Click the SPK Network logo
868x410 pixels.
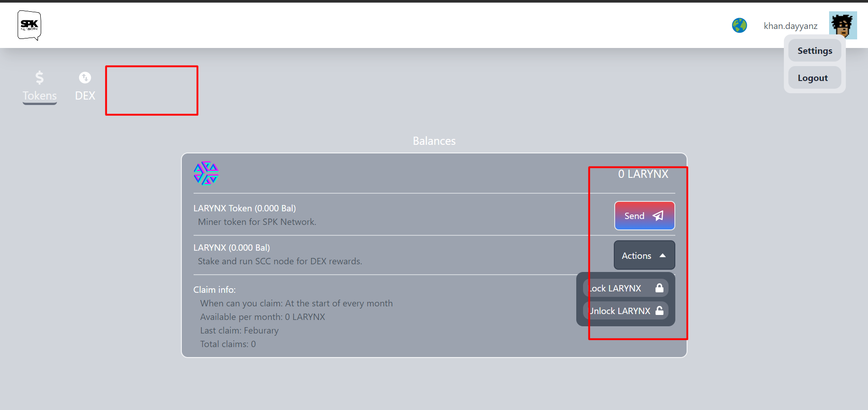29,25
